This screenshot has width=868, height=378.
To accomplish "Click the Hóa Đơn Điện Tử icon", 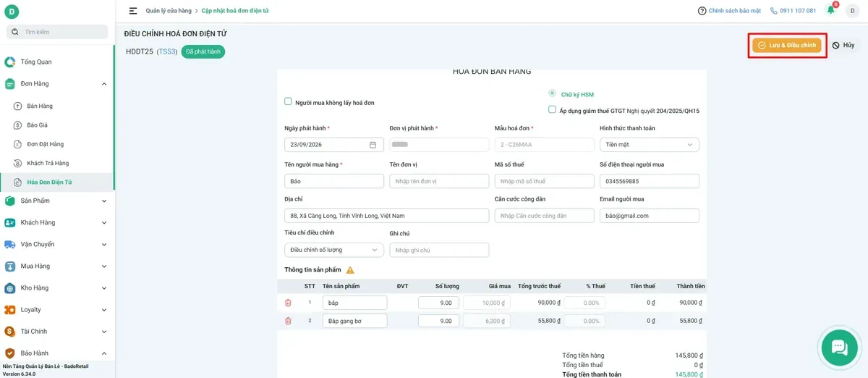I will click(x=18, y=182).
